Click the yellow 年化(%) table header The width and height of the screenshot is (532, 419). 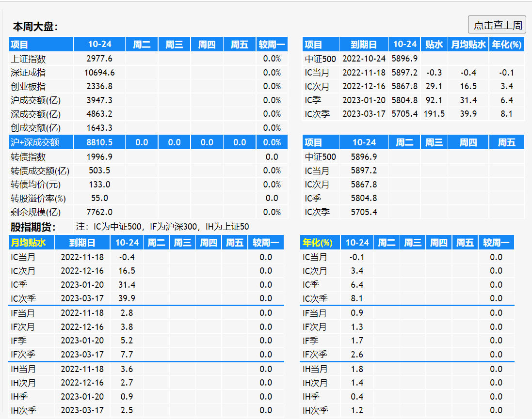pos(317,243)
